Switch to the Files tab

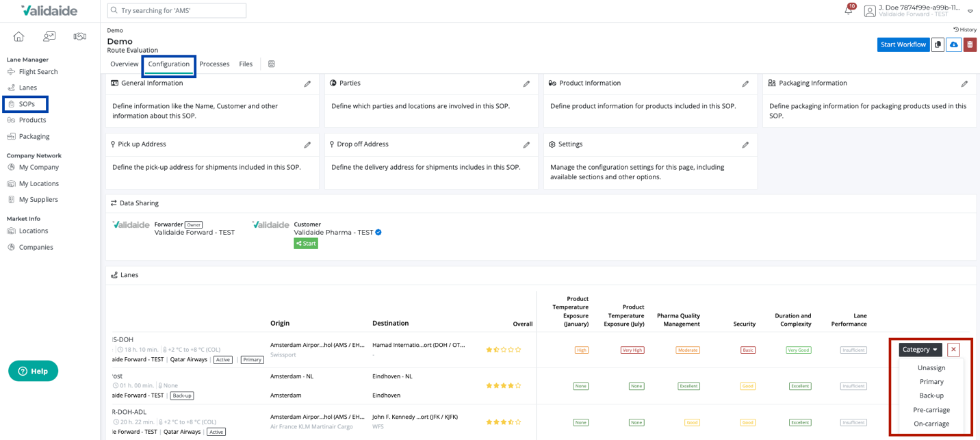246,64
